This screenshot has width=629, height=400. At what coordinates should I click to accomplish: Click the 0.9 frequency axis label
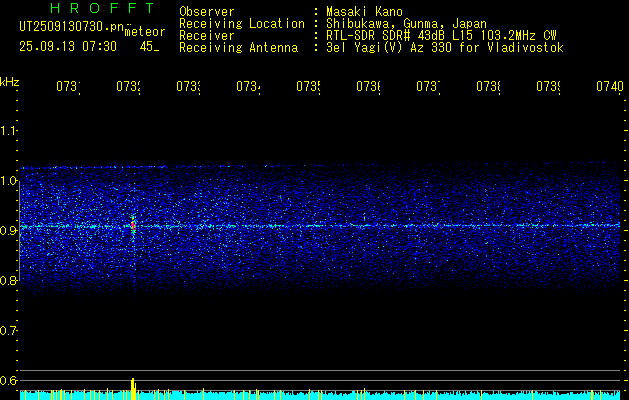[x=9, y=230]
